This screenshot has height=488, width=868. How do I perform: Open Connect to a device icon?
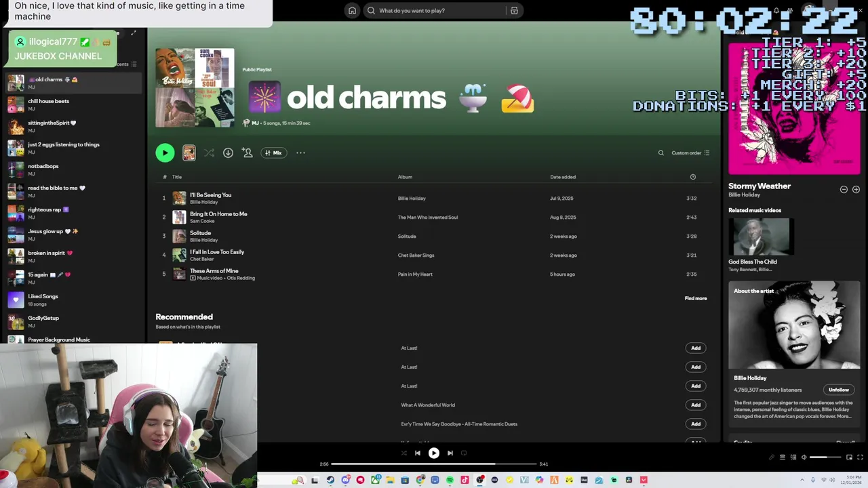tap(793, 457)
